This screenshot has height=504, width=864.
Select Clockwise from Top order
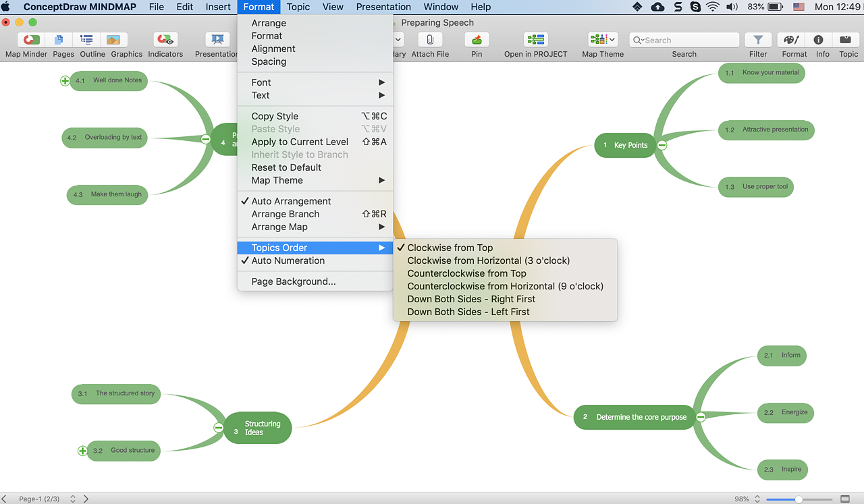[450, 248]
